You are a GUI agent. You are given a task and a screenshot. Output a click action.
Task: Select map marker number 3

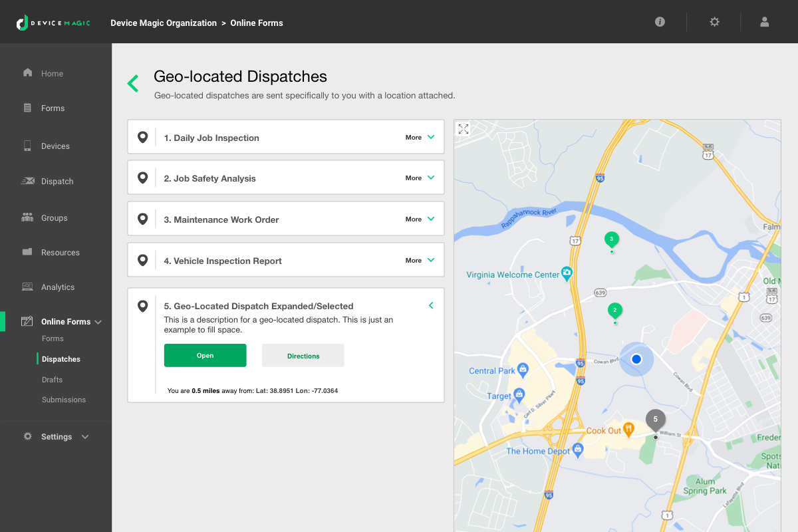(x=611, y=239)
